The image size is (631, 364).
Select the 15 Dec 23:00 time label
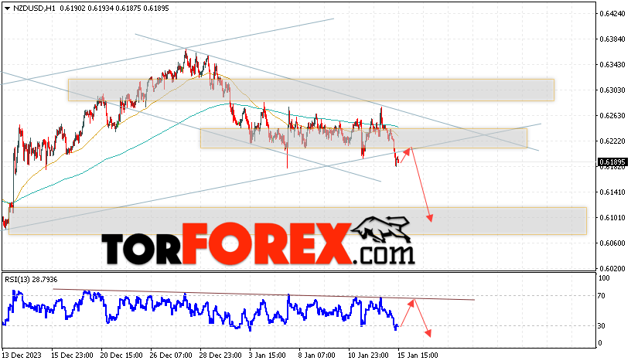click(x=72, y=355)
